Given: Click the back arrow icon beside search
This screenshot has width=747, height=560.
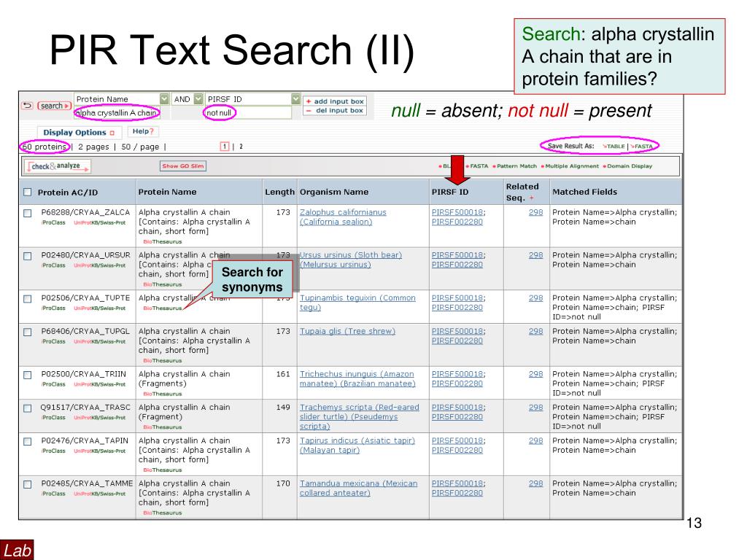Looking at the screenshot, I should [27, 106].
